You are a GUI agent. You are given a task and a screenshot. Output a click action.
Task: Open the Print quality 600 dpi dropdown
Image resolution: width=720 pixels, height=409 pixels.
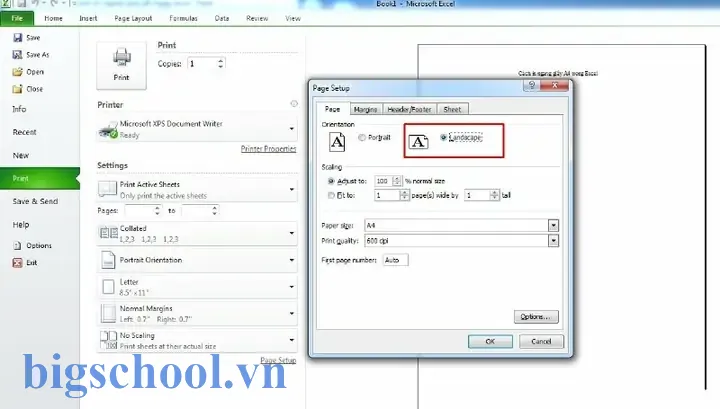pos(553,241)
